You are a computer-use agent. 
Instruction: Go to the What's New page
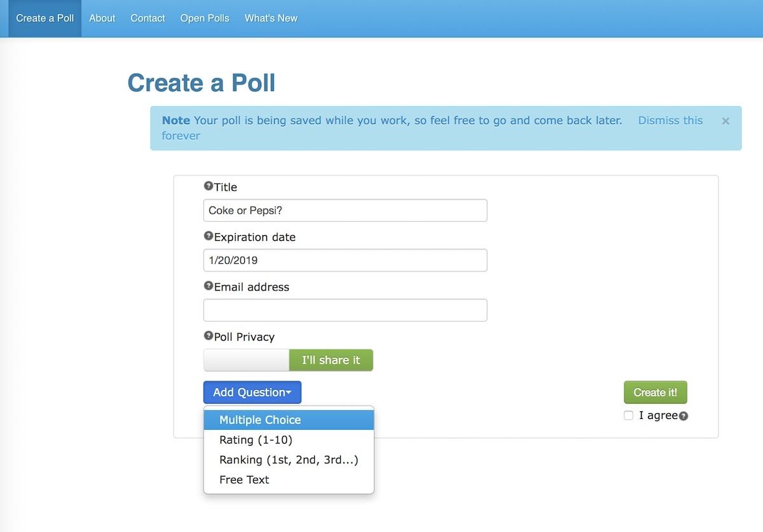click(271, 18)
